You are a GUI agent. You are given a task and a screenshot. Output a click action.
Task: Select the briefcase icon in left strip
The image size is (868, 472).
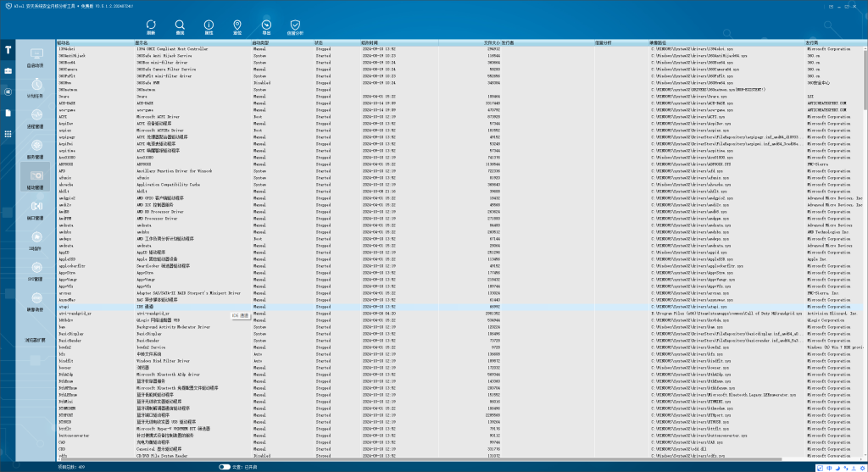pos(8,70)
